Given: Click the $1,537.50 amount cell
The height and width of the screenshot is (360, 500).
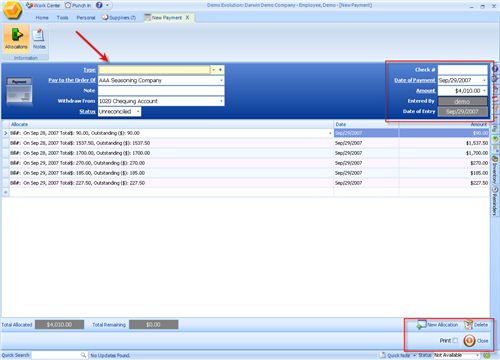Looking at the screenshot, I should (444, 143).
